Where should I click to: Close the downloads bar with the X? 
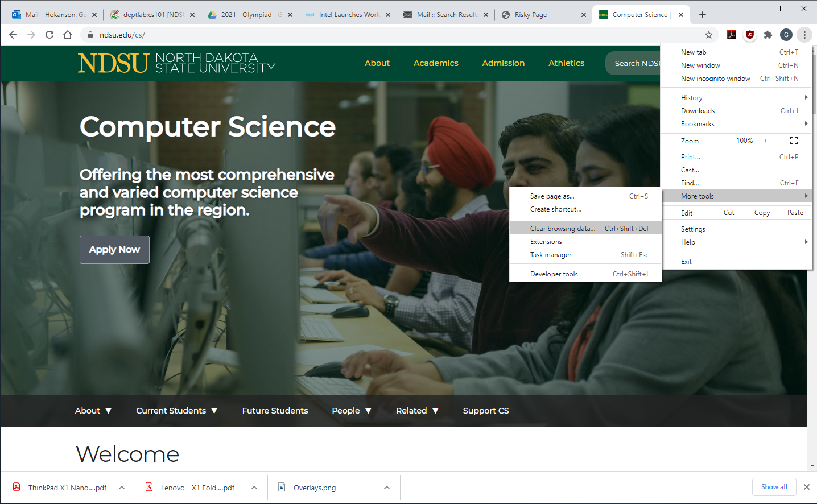coord(806,487)
